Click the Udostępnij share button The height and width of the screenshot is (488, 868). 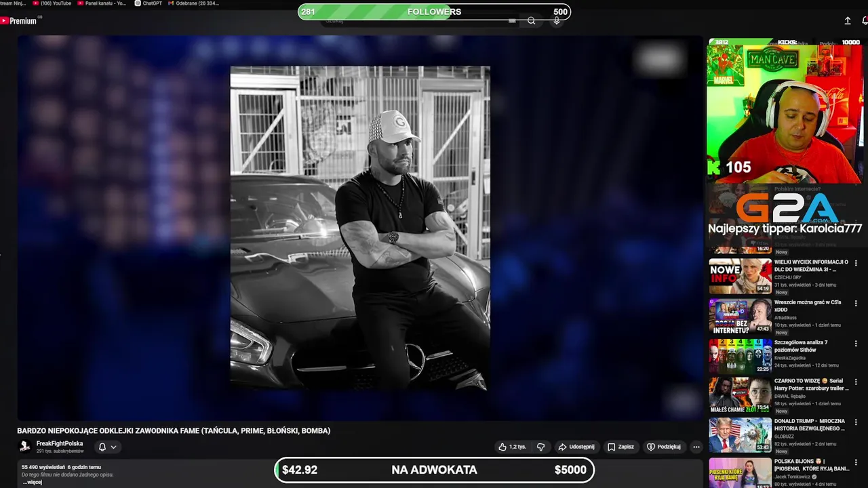tap(576, 447)
